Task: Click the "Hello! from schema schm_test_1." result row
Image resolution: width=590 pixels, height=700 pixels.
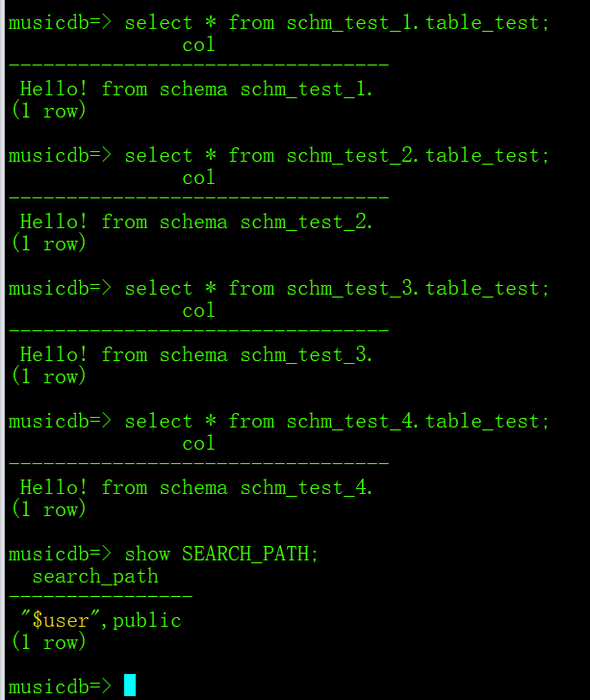Action: click(x=196, y=90)
